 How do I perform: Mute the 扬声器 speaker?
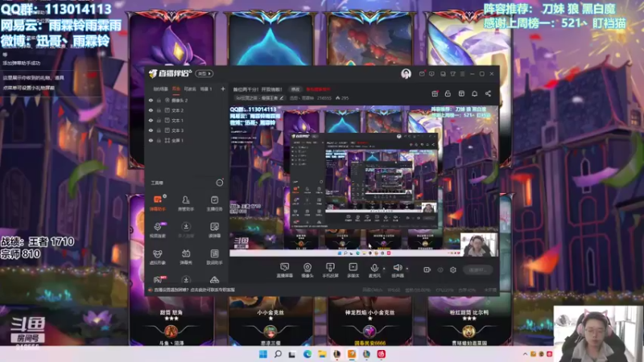[397, 270]
